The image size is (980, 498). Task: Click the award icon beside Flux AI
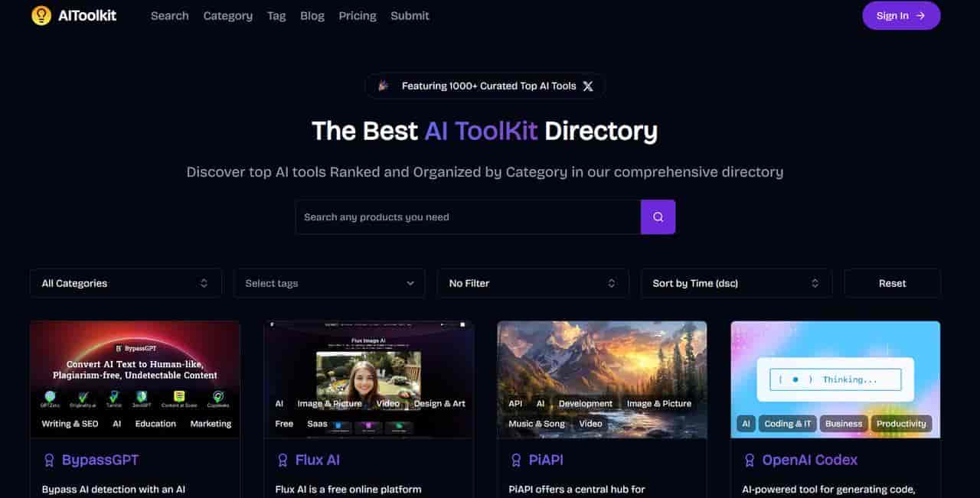point(283,461)
